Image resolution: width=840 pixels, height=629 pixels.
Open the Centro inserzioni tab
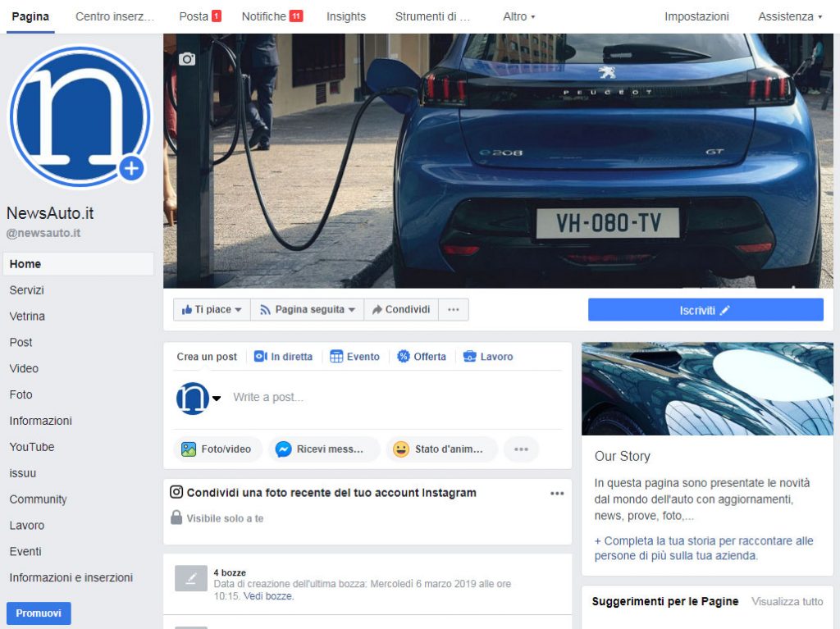click(115, 16)
